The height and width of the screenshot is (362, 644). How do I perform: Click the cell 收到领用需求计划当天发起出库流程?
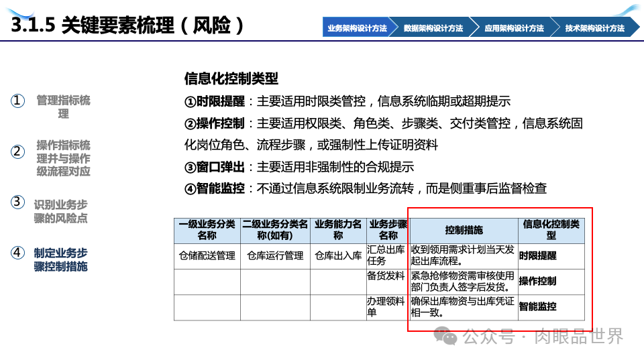[x=464, y=255]
